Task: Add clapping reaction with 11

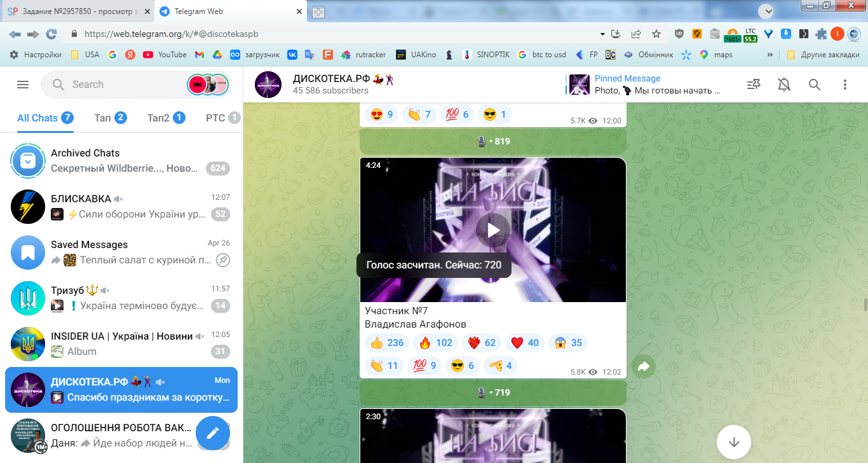Action: click(x=384, y=366)
